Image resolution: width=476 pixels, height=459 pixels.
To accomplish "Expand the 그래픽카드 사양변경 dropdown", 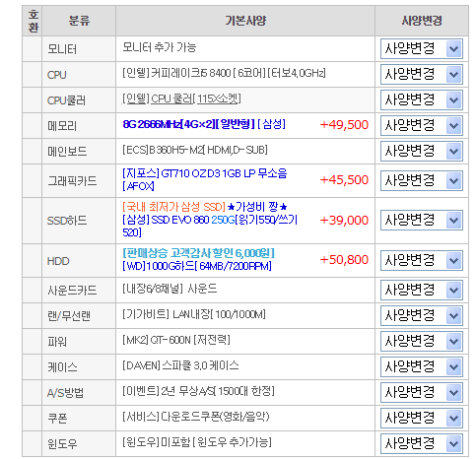I will point(422,180).
